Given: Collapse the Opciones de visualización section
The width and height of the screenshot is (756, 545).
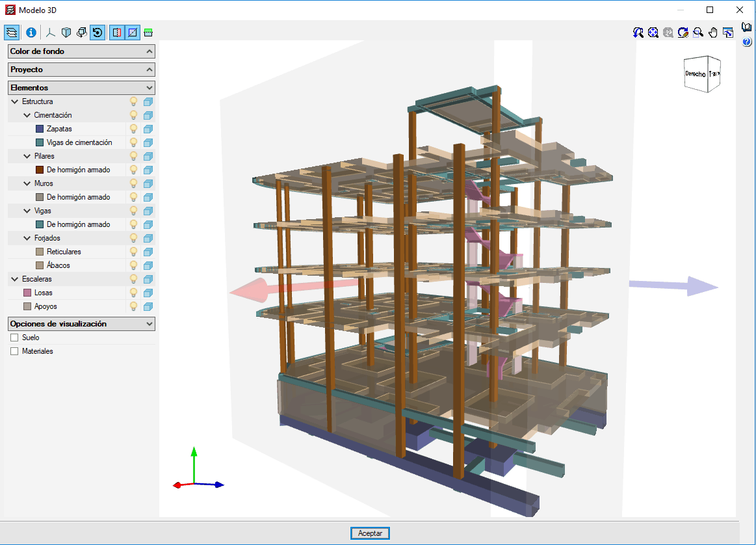Looking at the screenshot, I should (x=81, y=324).
